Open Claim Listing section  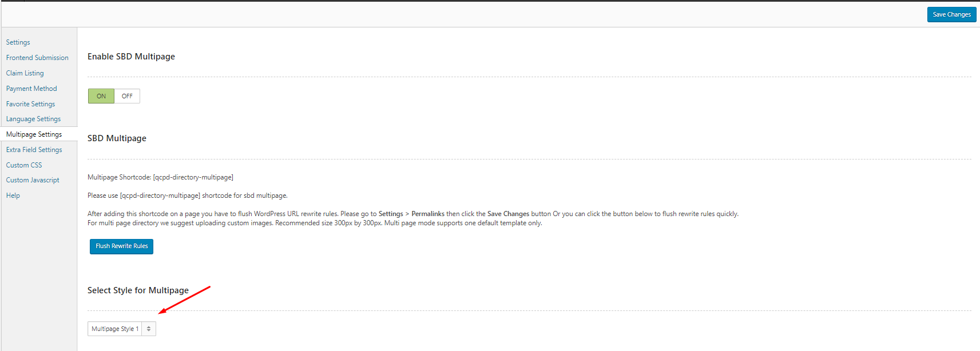[x=25, y=73]
